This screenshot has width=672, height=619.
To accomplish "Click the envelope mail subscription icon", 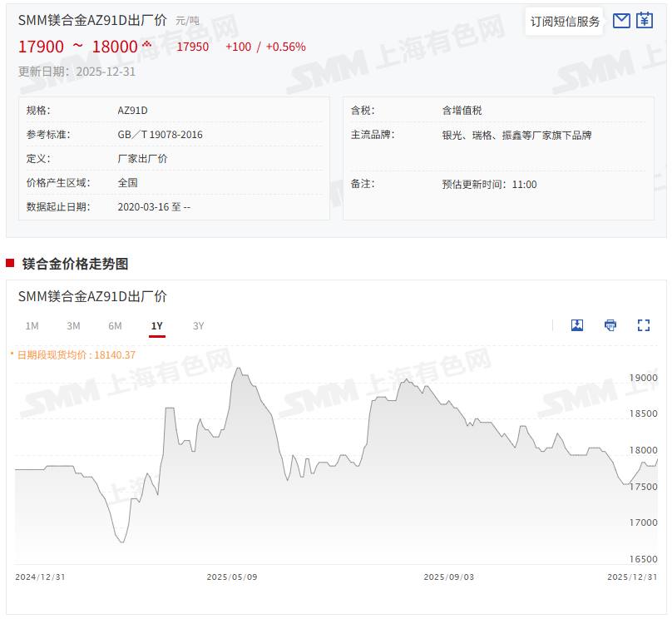I will (621, 21).
